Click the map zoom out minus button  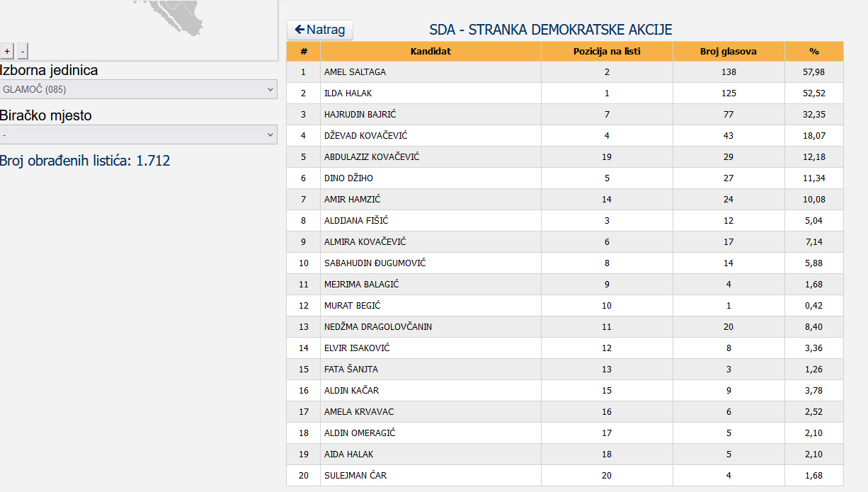point(23,51)
